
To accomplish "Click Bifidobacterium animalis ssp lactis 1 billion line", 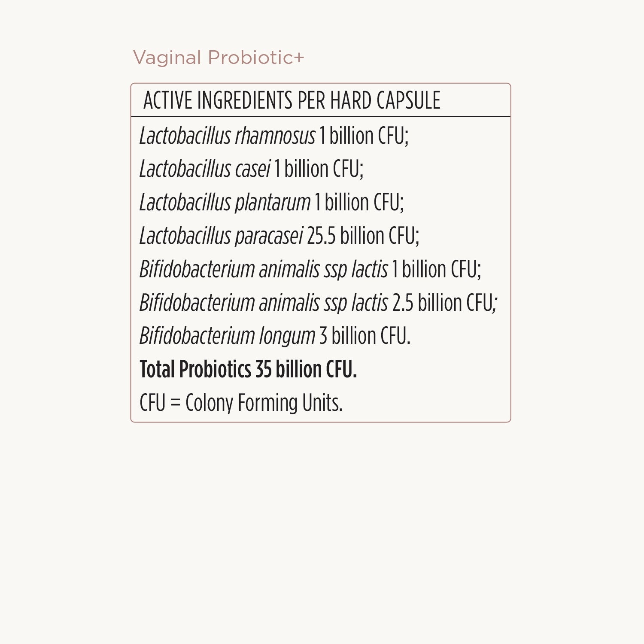I will click(x=310, y=270).
